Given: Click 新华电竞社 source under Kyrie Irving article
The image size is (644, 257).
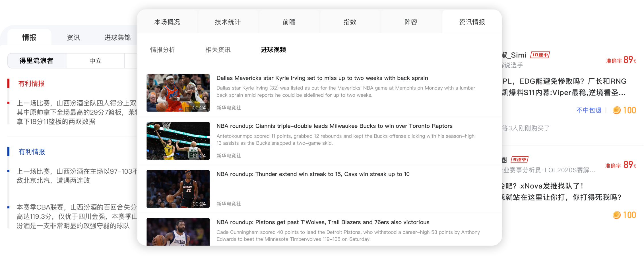Looking at the screenshot, I should [x=229, y=108].
